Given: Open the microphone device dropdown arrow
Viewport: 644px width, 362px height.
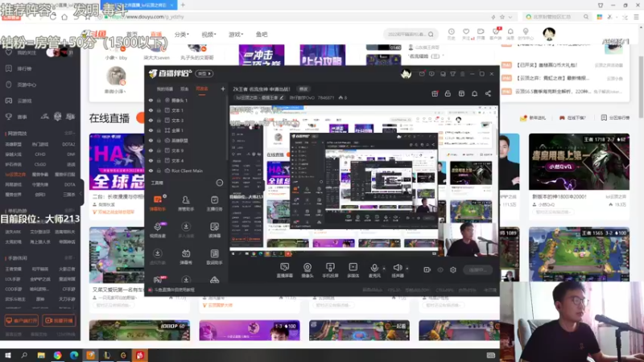Looking at the screenshot, I should [384, 269].
